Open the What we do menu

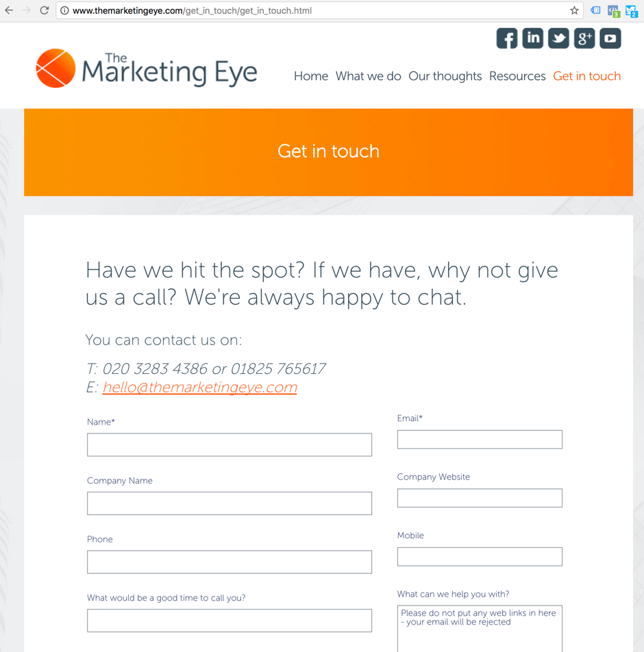[368, 76]
